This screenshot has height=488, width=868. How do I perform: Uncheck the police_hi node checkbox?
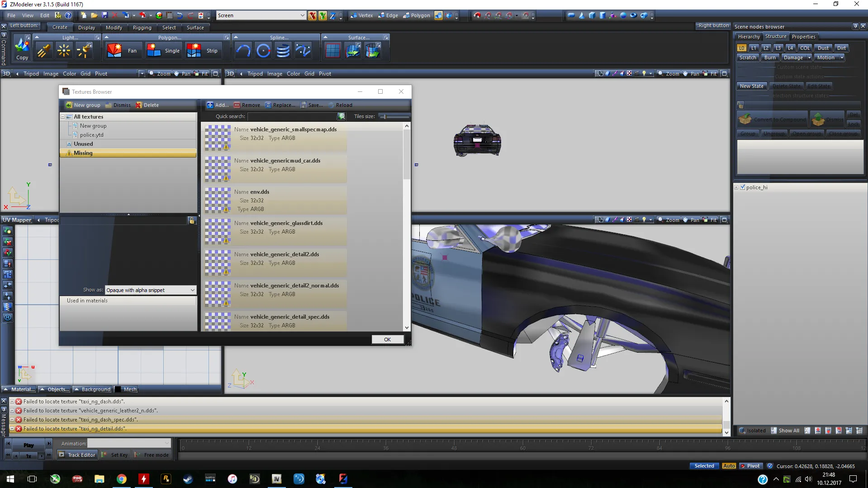pos(742,187)
